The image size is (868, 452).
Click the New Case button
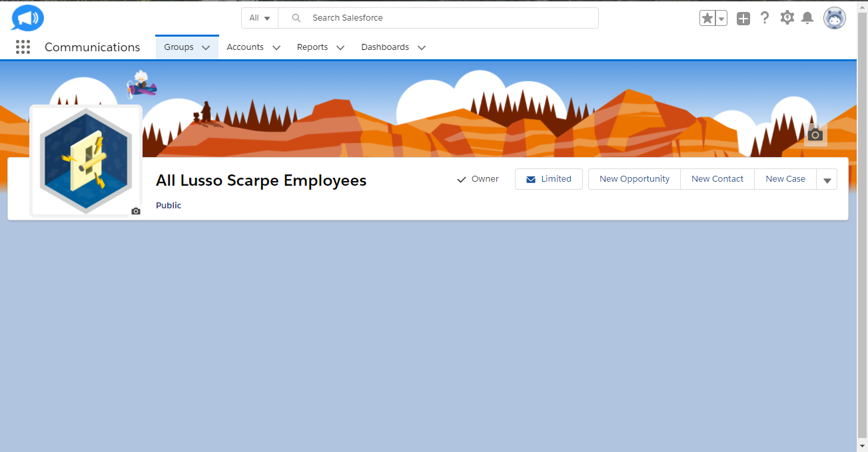785,179
